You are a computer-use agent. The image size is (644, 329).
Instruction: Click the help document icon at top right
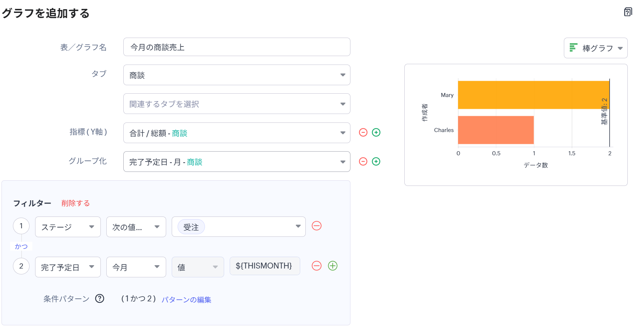628,12
